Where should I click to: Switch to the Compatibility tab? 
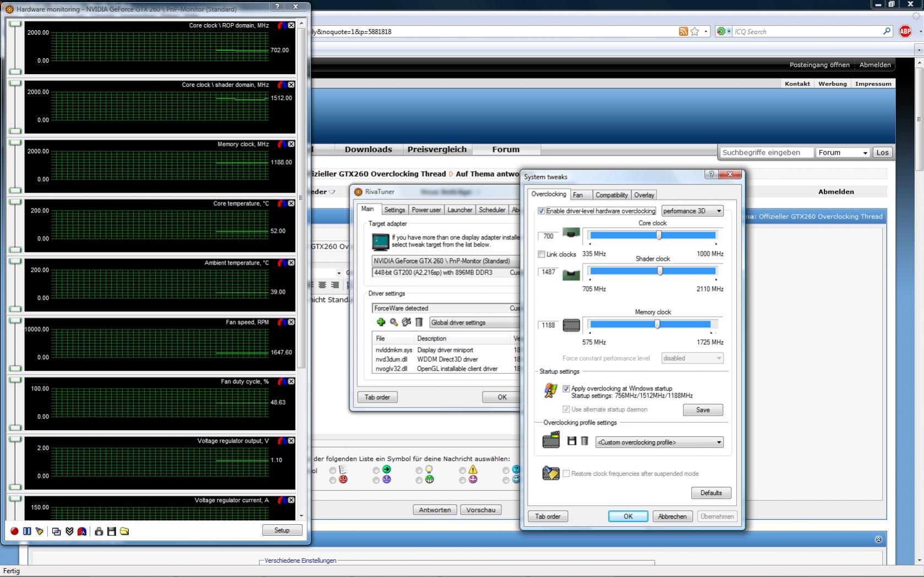pyautogui.click(x=611, y=195)
